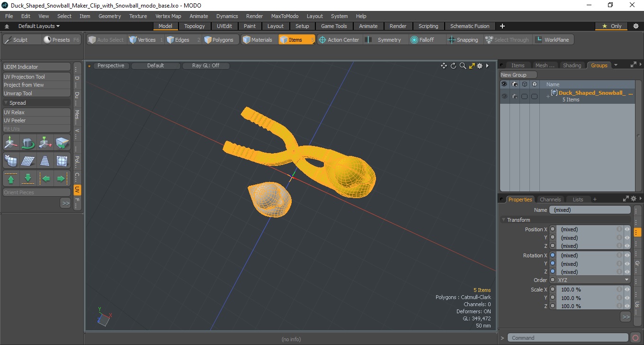Select the Edges selection mode
The height and width of the screenshot is (345, 644).
pyautogui.click(x=178, y=40)
